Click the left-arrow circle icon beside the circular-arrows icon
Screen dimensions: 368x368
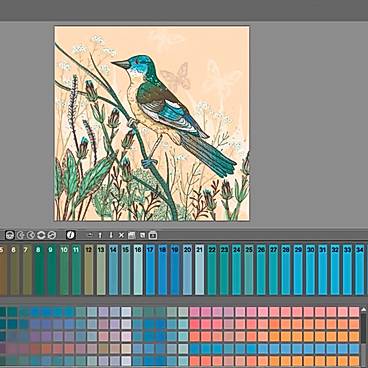[31, 235]
